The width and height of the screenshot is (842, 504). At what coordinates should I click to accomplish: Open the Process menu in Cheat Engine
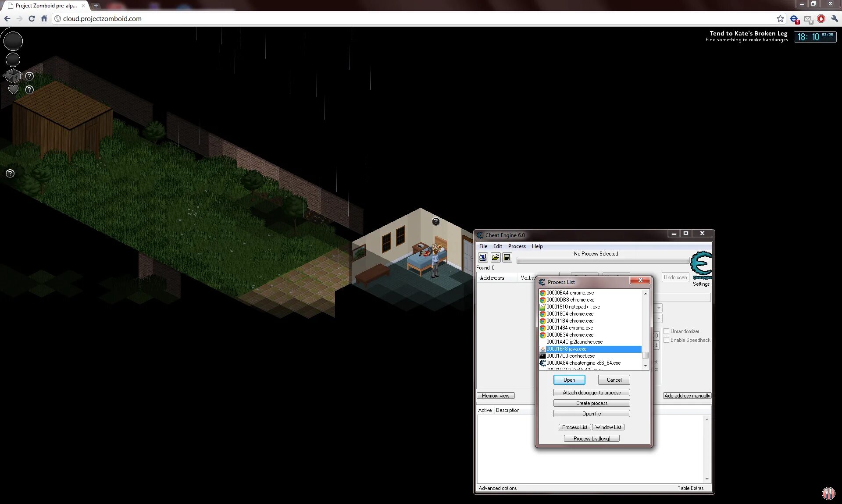(x=516, y=246)
